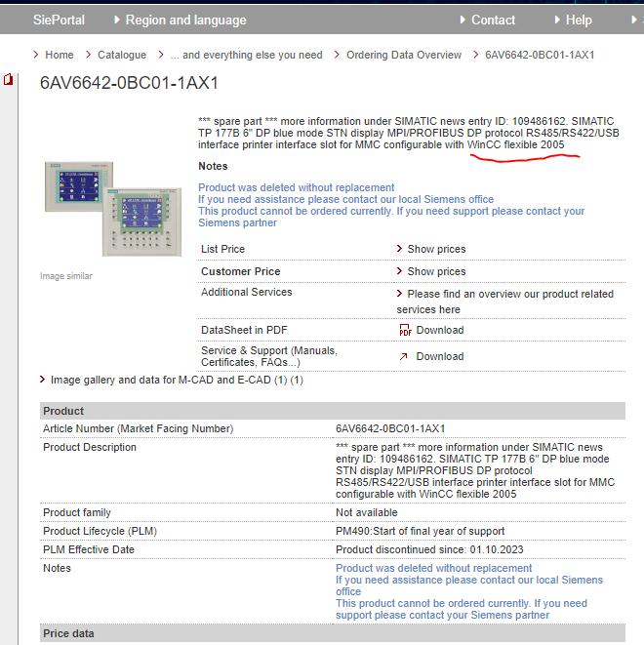Viewport: 644px width, 645px height.
Task: Open the Contact menu
Action: coord(493,20)
